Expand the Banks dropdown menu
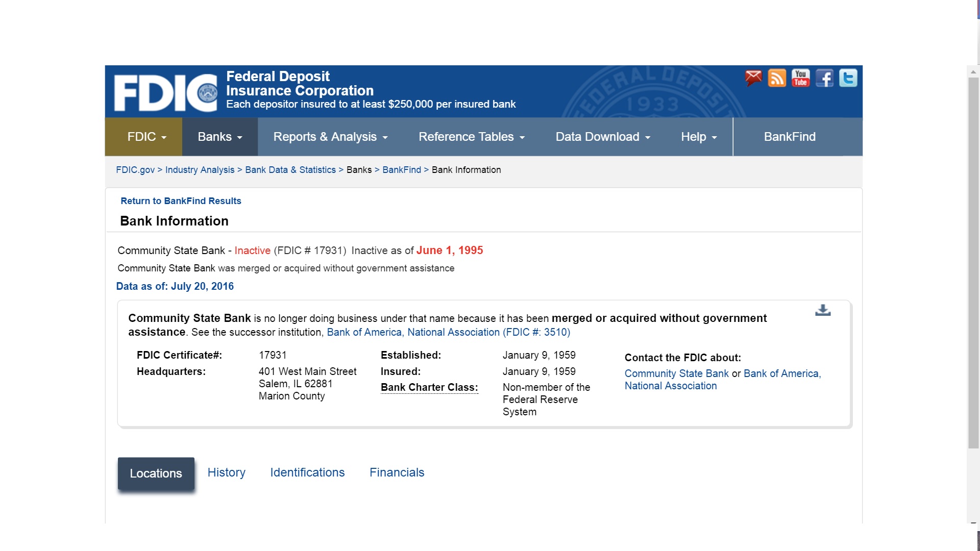The image size is (980, 551). [219, 137]
